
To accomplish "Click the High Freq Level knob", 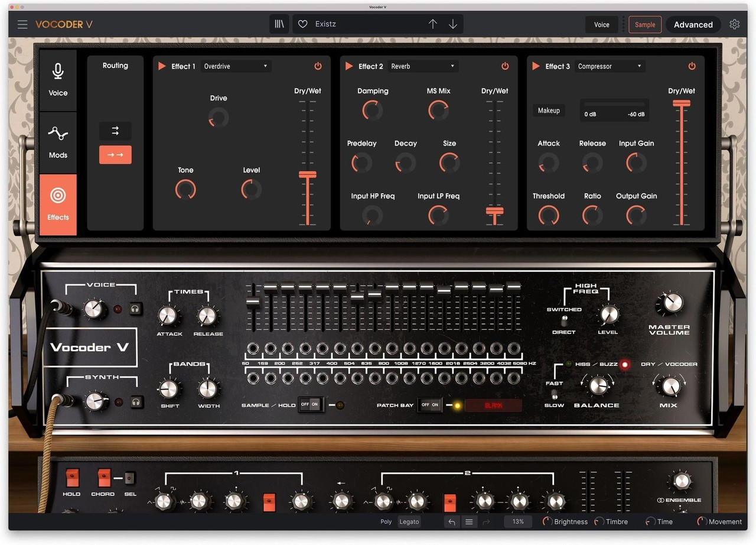I will (608, 314).
